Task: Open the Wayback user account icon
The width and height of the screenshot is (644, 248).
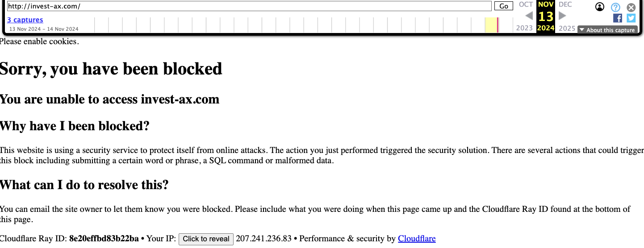Action: tap(600, 7)
